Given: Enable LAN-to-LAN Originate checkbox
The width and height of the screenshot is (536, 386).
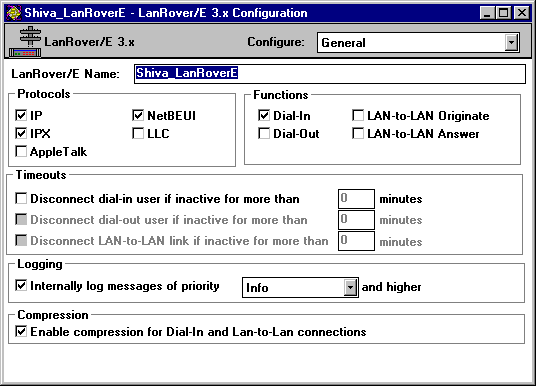Looking at the screenshot, I should pos(358,115).
